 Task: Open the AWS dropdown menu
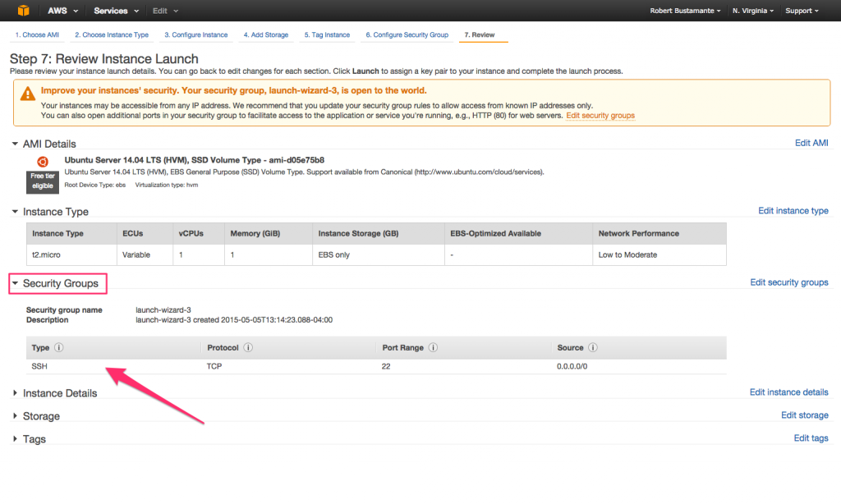coord(62,11)
